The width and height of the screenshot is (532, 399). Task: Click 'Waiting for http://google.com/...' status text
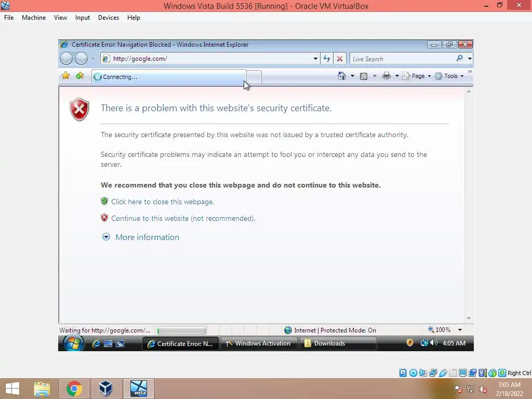(x=104, y=330)
